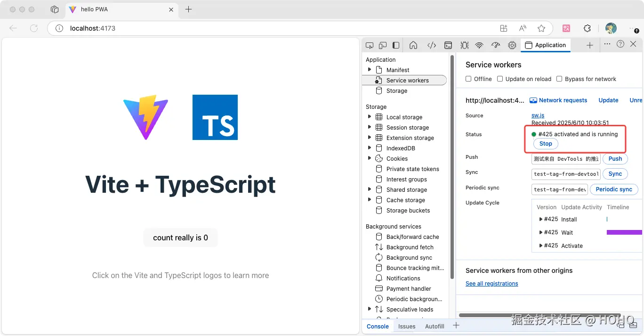
Task: View site information icon in address bar
Action: (59, 28)
